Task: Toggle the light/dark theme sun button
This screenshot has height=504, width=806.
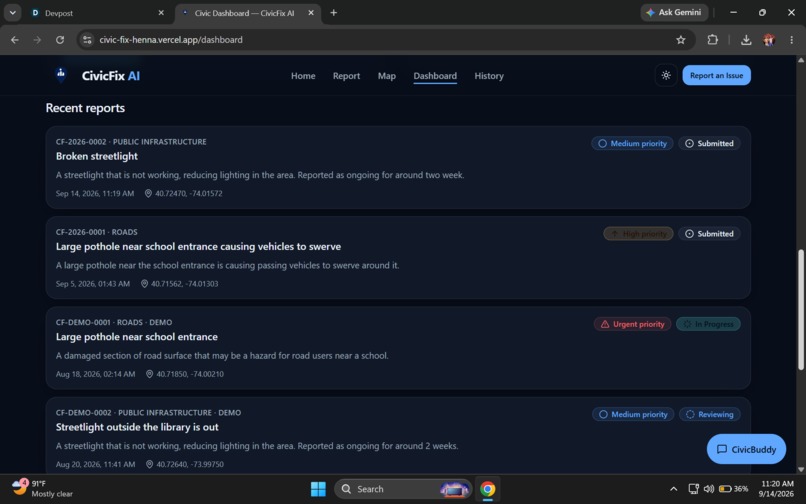Action: click(x=666, y=76)
